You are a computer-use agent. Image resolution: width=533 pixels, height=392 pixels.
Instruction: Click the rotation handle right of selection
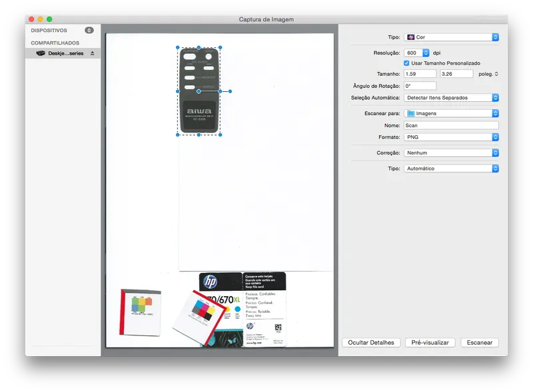point(230,91)
